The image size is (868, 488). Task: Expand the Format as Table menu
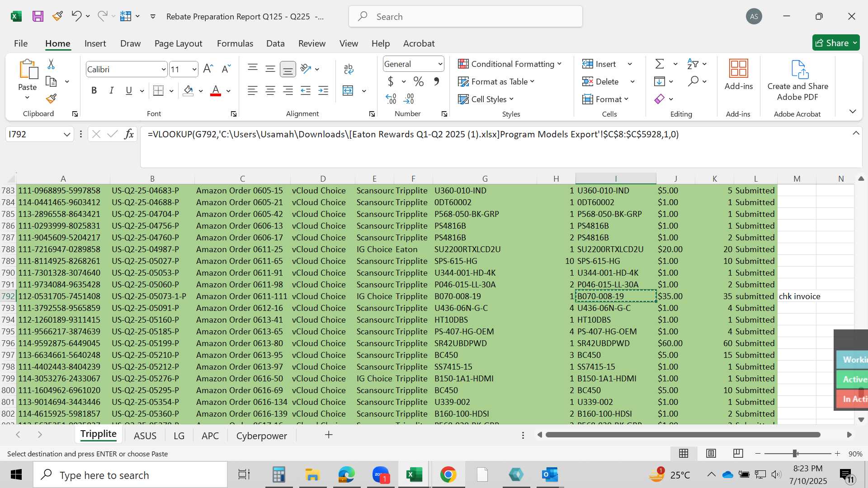pyautogui.click(x=496, y=81)
